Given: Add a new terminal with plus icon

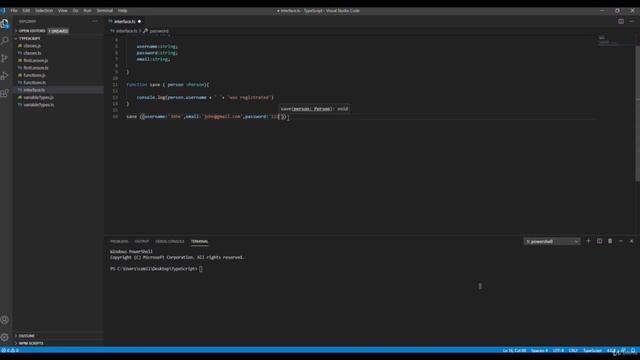Looking at the screenshot, I should tap(589, 241).
